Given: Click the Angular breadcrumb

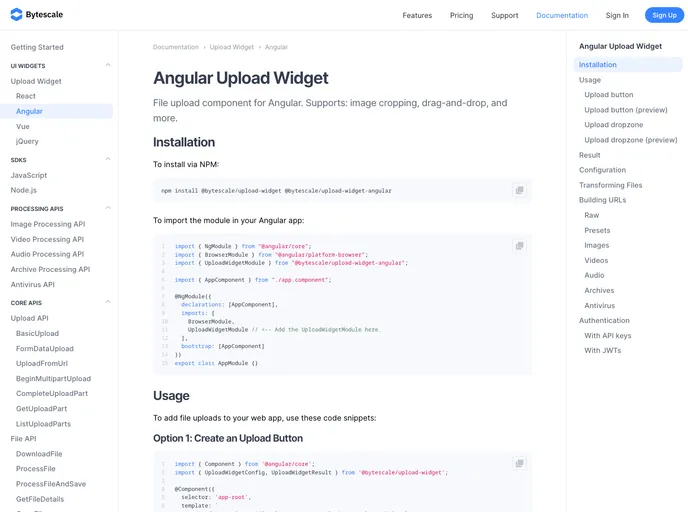Looking at the screenshot, I should tap(276, 47).
